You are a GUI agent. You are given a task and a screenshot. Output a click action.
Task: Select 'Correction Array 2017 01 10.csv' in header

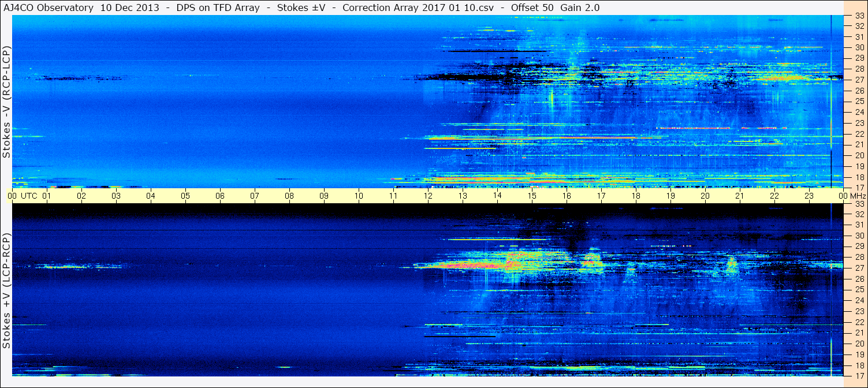tap(418, 8)
